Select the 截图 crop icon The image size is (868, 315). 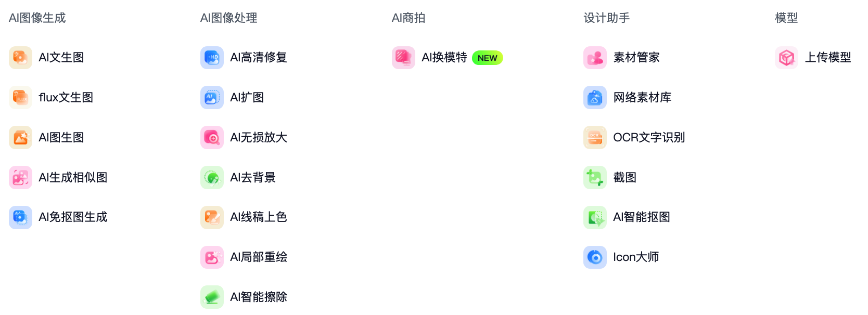pyautogui.click(x=595, y=178)
